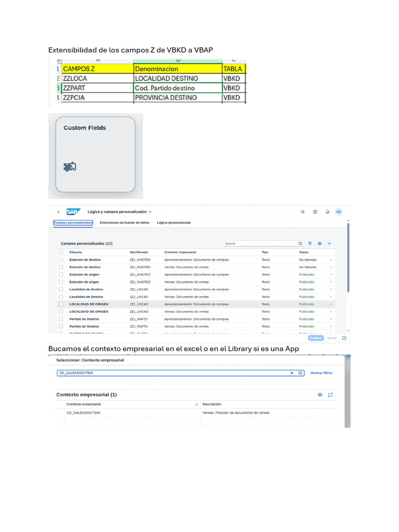The width and height of the screenshot is (399, 532).
Task: Click the SAP logo
Action: pyautogui.click(x=73, y=212)
